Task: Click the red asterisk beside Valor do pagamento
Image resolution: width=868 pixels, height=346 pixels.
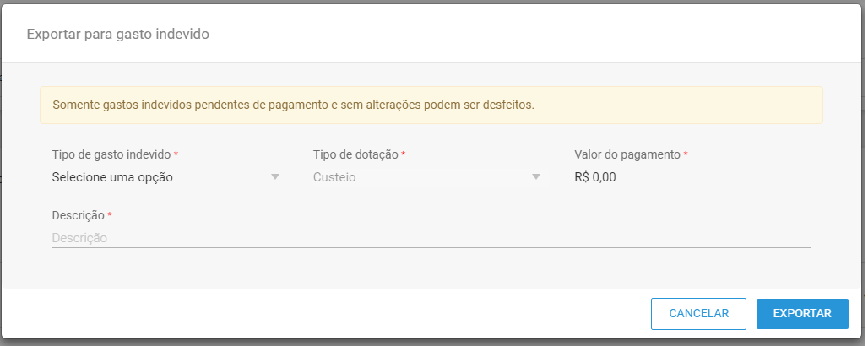Action: (686, 154)
